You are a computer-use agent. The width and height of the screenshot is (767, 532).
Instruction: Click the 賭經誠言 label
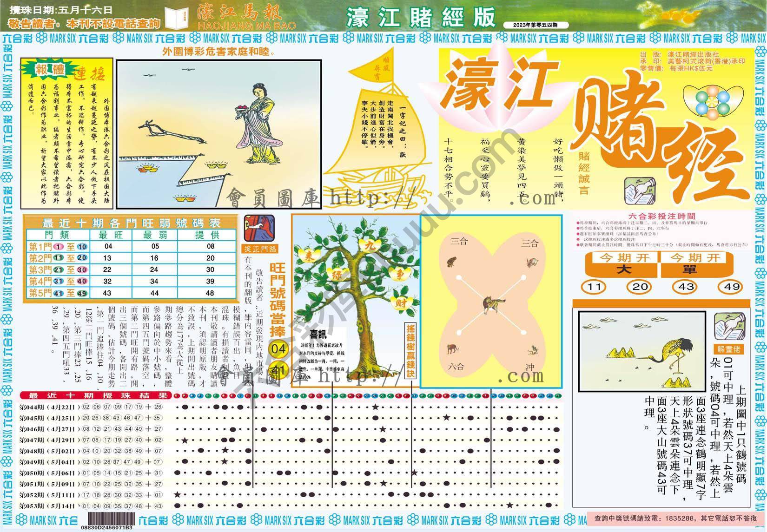click(584, 173)
